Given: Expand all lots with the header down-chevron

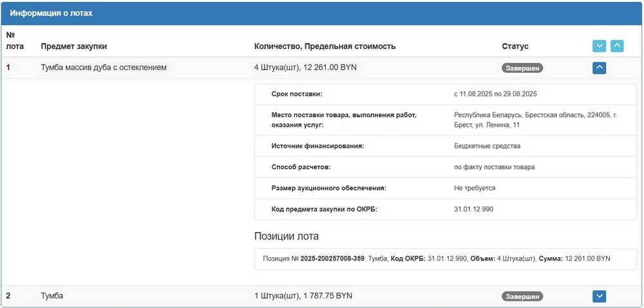Looking at the screenshot, I should (x=599, y=46).
